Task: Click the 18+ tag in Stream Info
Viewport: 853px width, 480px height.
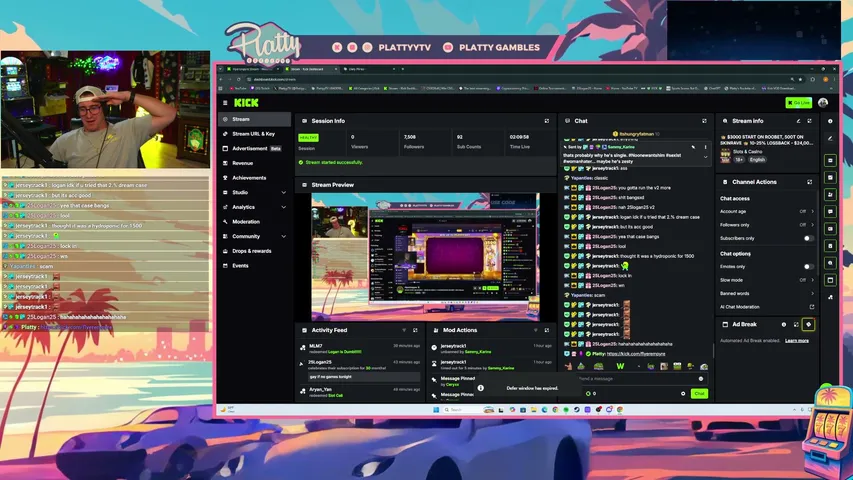Action: tap(739, 160)
